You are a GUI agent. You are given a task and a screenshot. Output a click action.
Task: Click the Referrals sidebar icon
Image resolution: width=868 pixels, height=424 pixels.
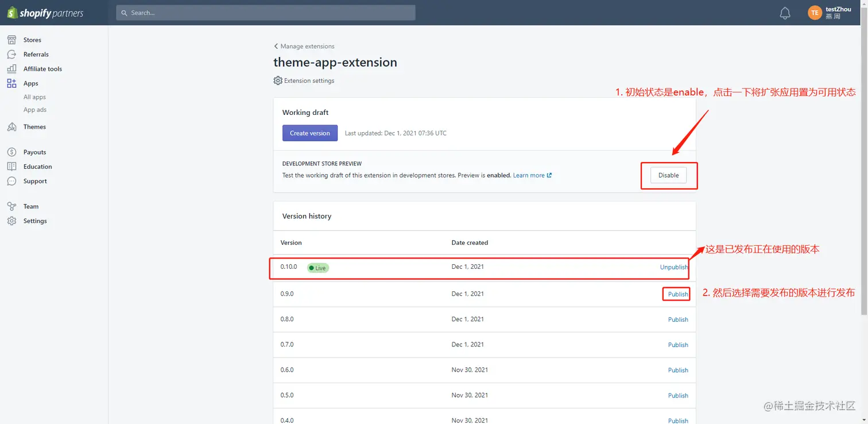11,54
